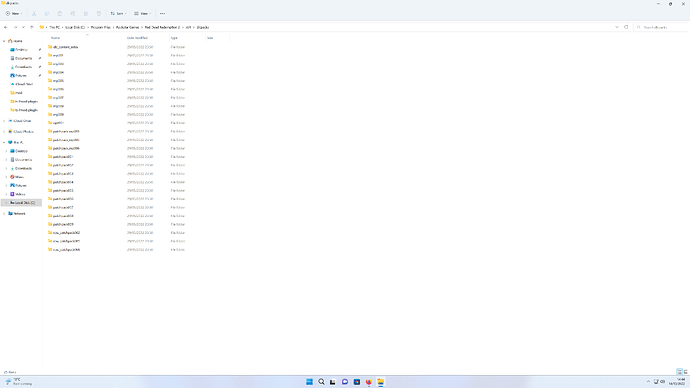Switch to the details view at the bottom right
690x388 pixels.
(x=679, y=372)
